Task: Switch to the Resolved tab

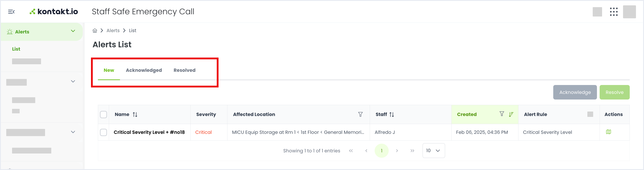Action: (184, 70)
